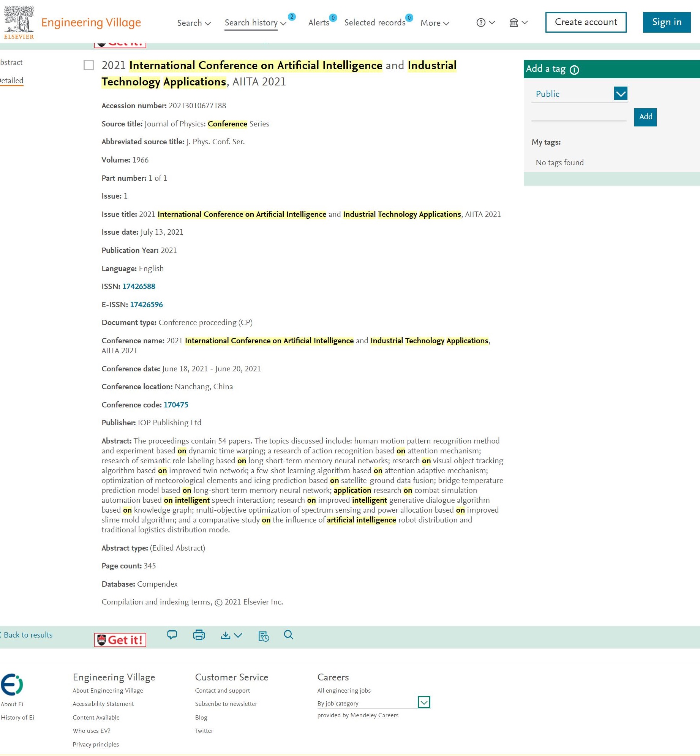Image resolution: width=700 pixels, height=756 pixels.
Task: Switch to the Abstract tab
Action: [11, 62]
